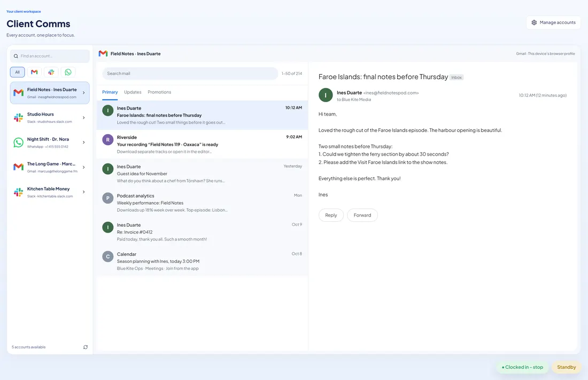Screen dimensions: 588x380
Task: Select the Studio Hours account title
Action: pos(41,114)
